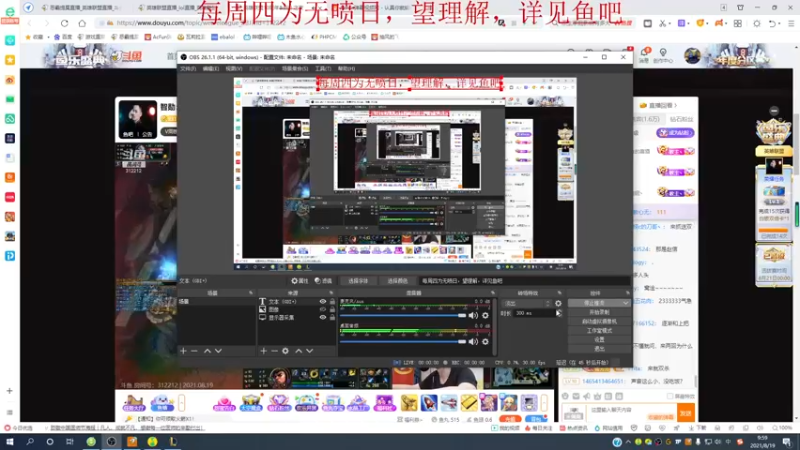
Task: Reload the browser page
Action: click(64, 23)
